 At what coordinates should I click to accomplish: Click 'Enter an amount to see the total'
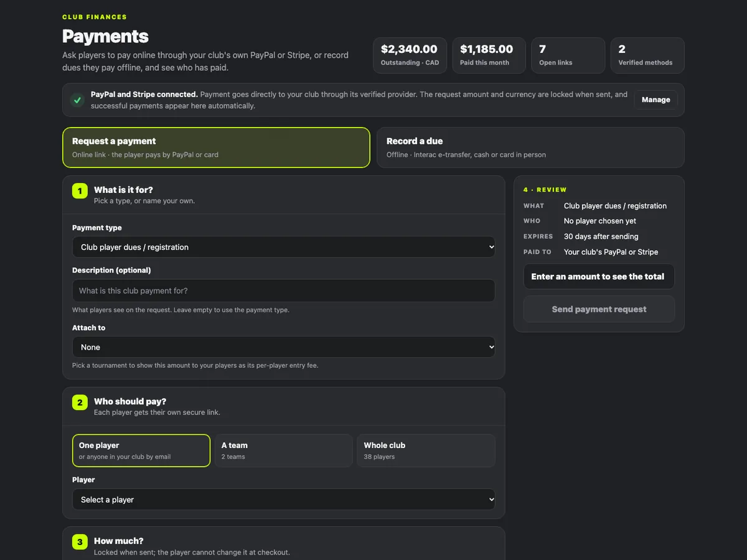click(x=598, y=277)
